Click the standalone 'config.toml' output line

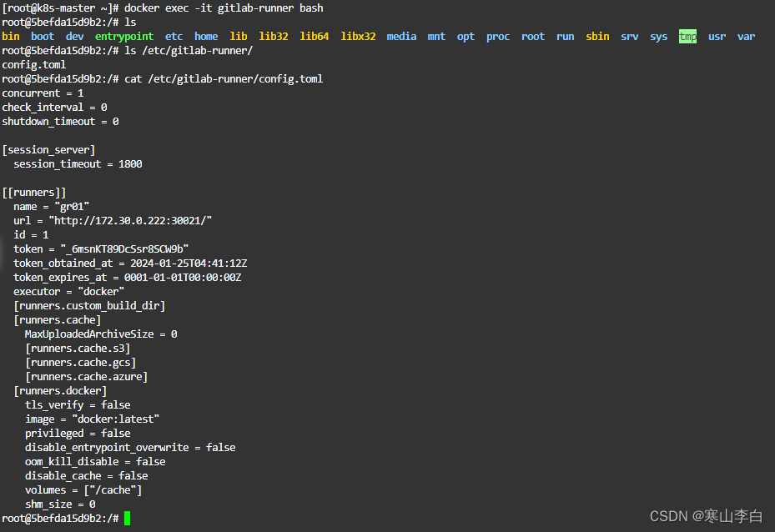[34, 65]
